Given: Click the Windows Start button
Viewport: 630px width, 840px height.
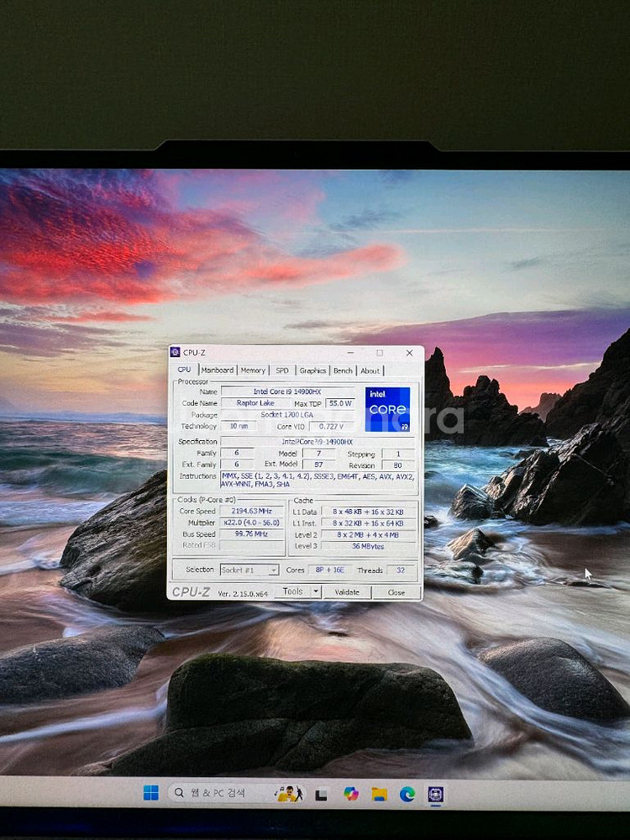Looking at the screenshot, I should coord(151,793).
